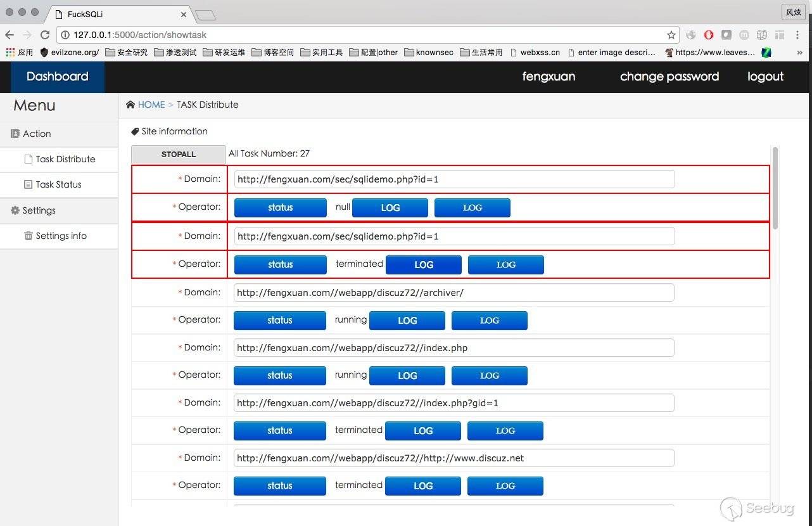Screen dimensions: 812x526
Task: Click the Opera extension icon in toolbar
Action: (x=709, y=35)
